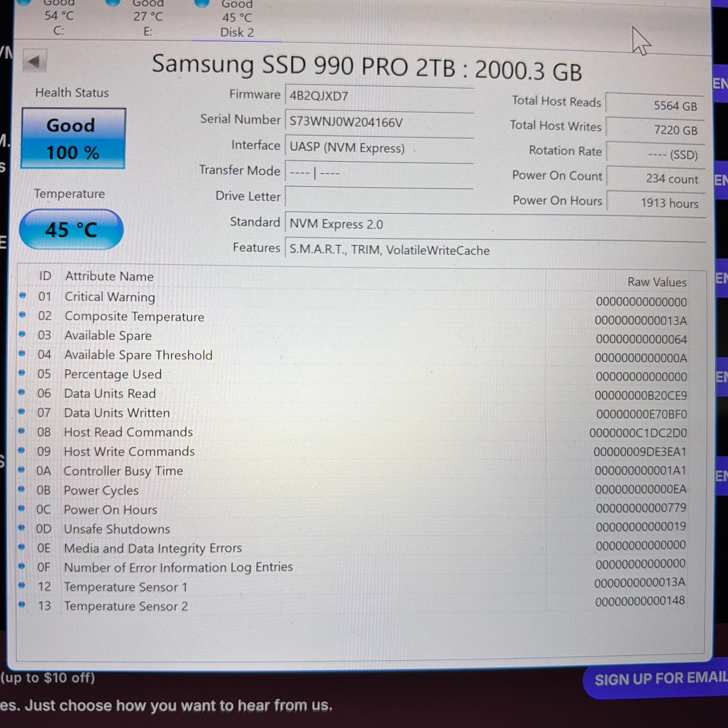Select the Data Units Read attribute name

point(110,394)
